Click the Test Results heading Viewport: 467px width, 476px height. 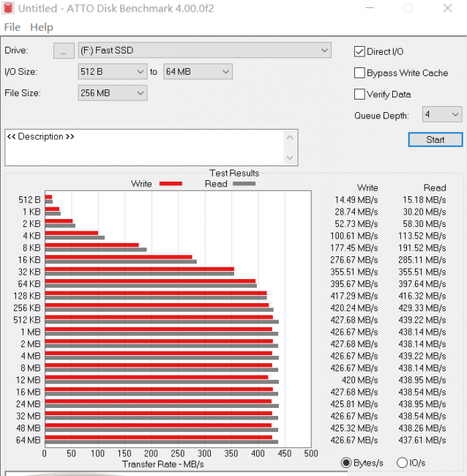pos(234,173)
